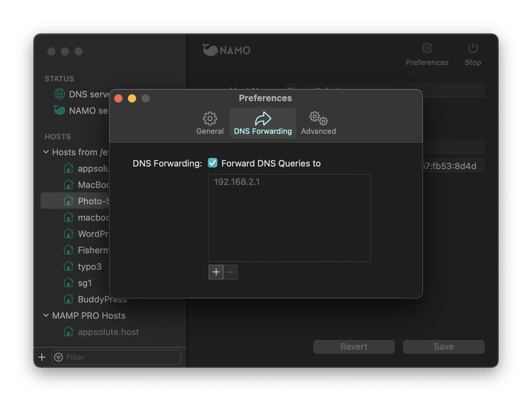Close the Preferences dialog with red button
This screenshot has height=412, width=532.
coord(118,98)
